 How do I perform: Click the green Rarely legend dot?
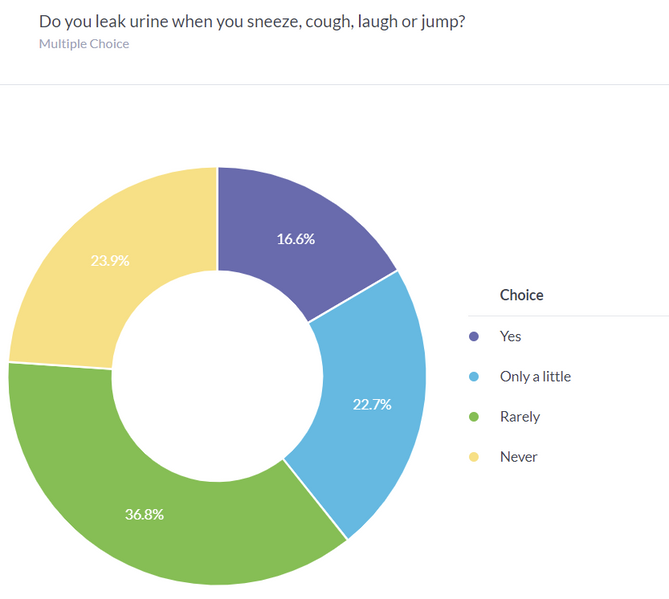pos(474,417)
